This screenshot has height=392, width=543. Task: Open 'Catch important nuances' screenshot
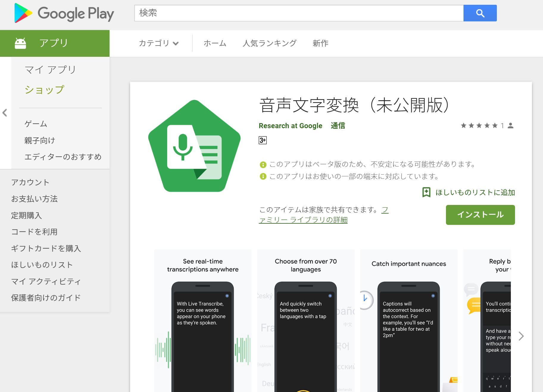pos(409,321)
